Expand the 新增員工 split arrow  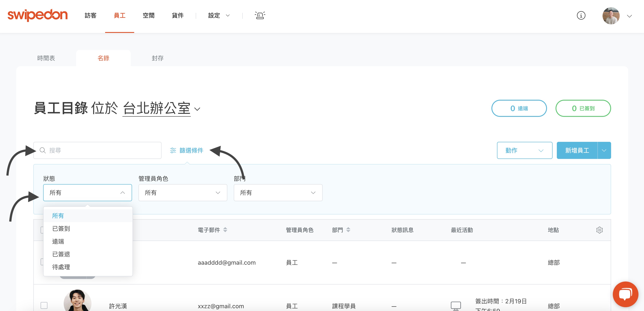[604, 150]
